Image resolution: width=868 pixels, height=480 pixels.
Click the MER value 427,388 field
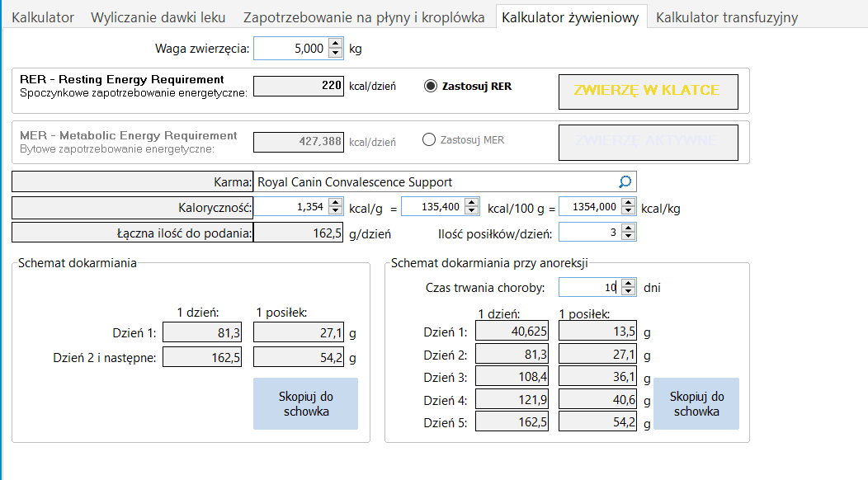299,142
